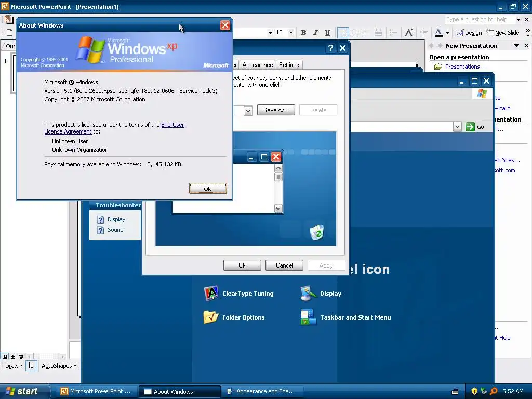Switch to Microsoft PowerPoint taskbar button
This screenshot has width=532, height=399.
pyautogui.click(x=96, y=391)
